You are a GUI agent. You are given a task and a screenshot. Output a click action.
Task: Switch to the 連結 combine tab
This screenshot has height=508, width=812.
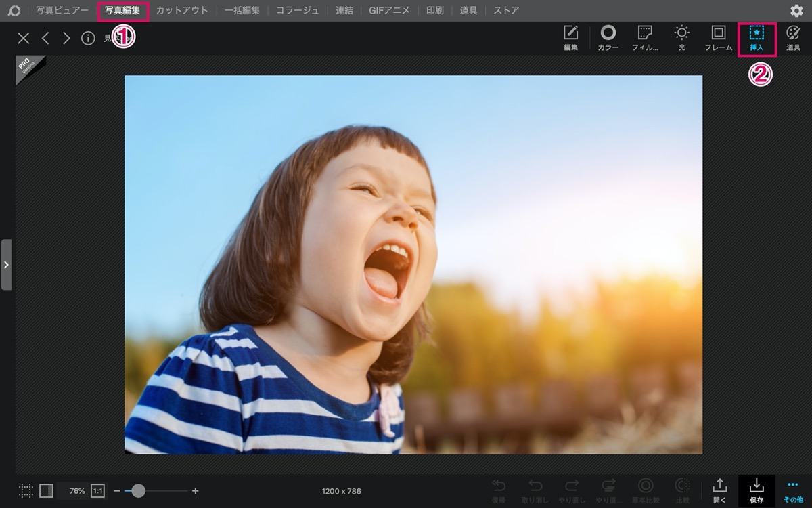[x=344, y=11]
